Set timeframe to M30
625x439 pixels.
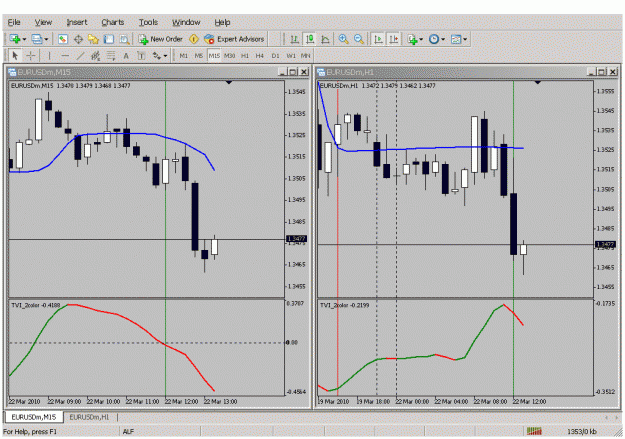[230, 56]
